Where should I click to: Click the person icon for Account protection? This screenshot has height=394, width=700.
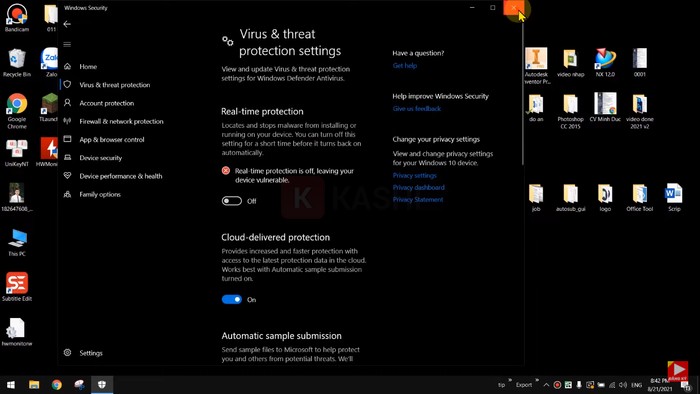point(67,103)
